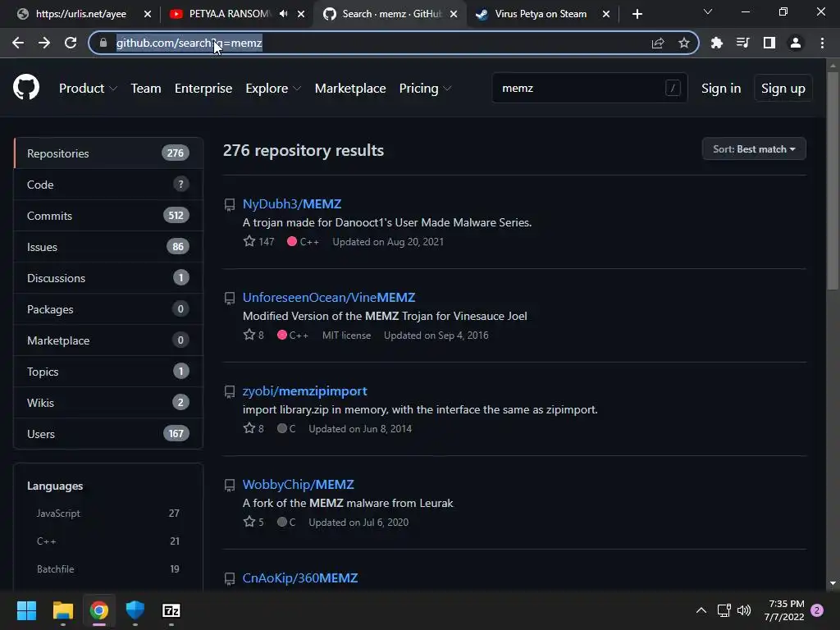Screen dimensions: 840x630
Task: Expand the Explore dropdown menu
Action: (x=273, y=89)
